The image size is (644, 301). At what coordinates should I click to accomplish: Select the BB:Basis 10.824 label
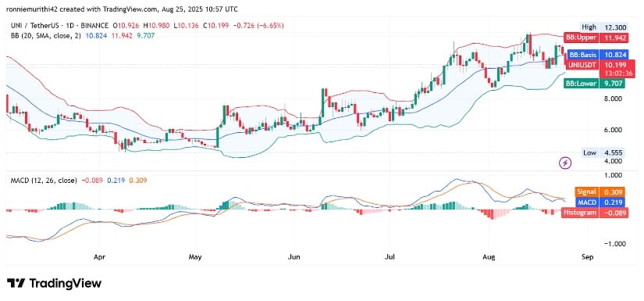[596, 54]
